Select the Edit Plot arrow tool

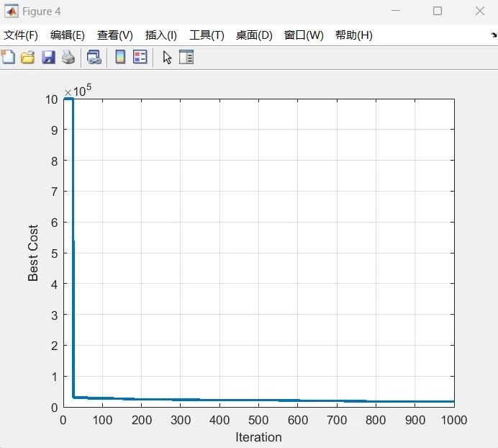point(167,58)
